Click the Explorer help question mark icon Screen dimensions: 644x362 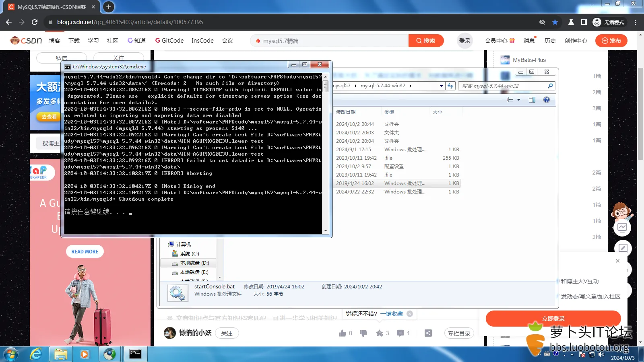pos(547,100)
